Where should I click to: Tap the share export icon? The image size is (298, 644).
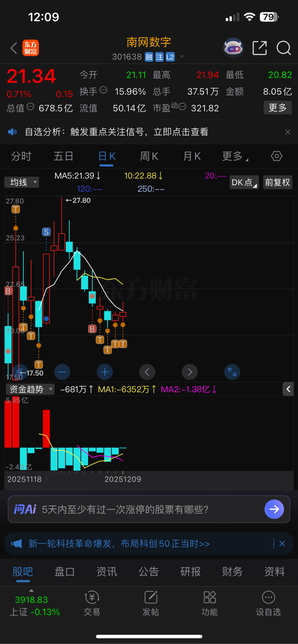coord(260,48)
